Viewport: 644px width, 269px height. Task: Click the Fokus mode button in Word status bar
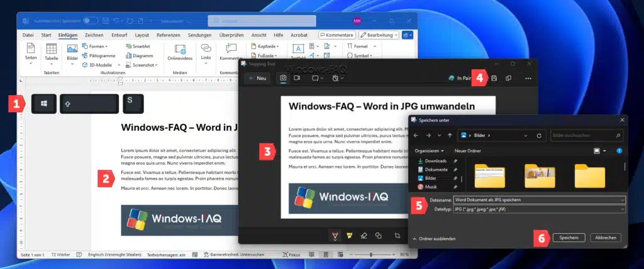292,255
